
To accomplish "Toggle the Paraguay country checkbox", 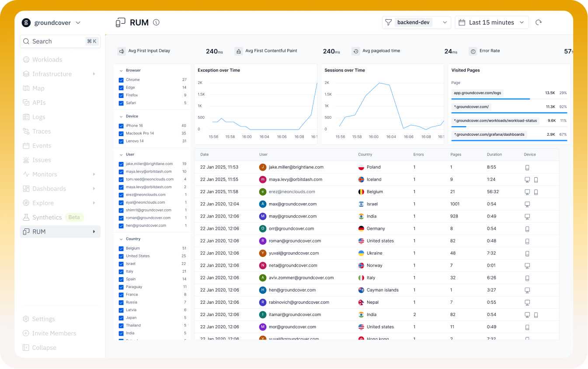I will tap(121, 287).
